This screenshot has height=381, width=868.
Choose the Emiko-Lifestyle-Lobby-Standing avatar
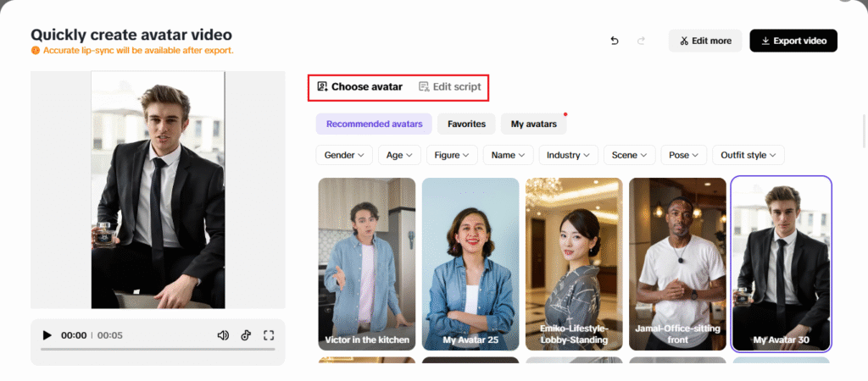point(574,264)
